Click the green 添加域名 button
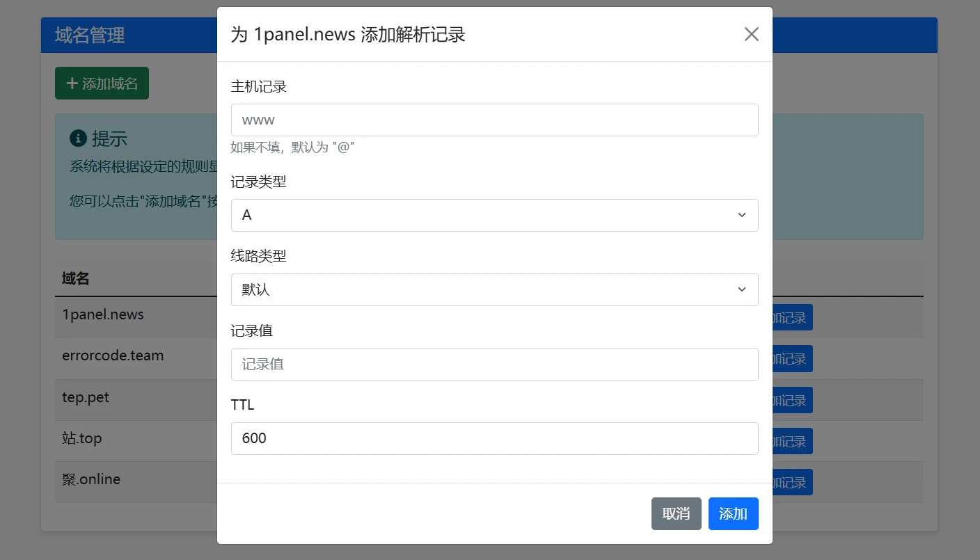 tap(102, 83)
